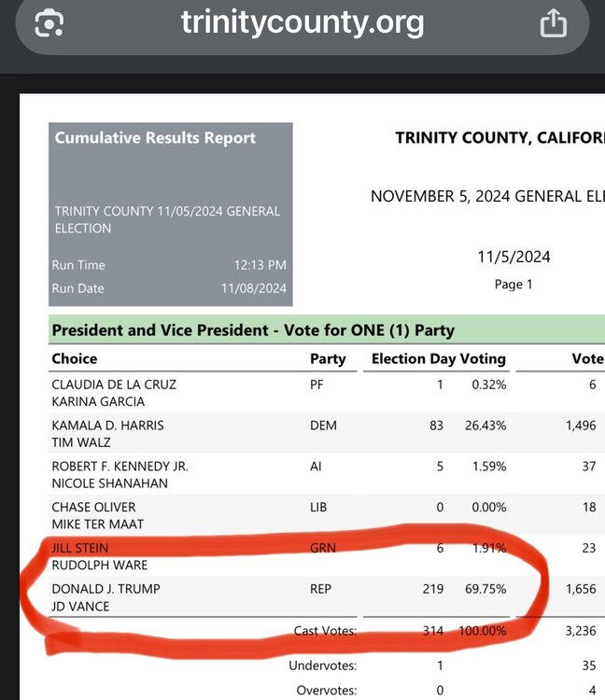Click the Election Day Voting column header

click(x=438, y=358)
